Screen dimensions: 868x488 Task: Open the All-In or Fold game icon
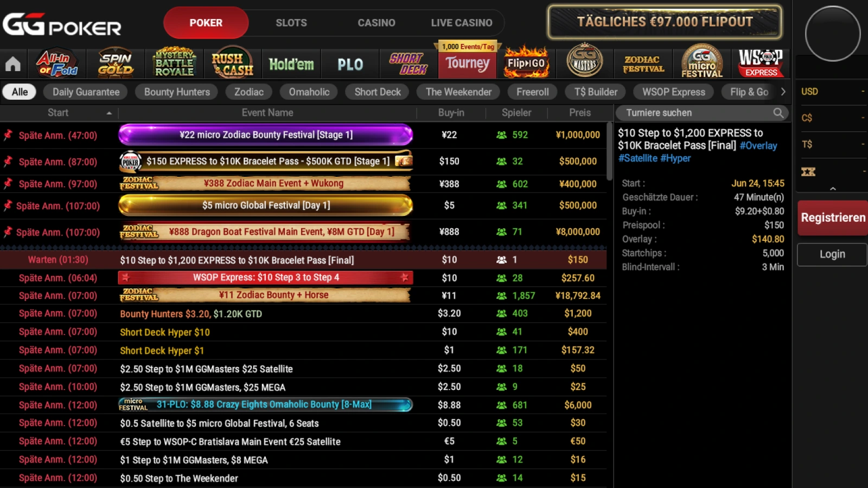point(57,64)
